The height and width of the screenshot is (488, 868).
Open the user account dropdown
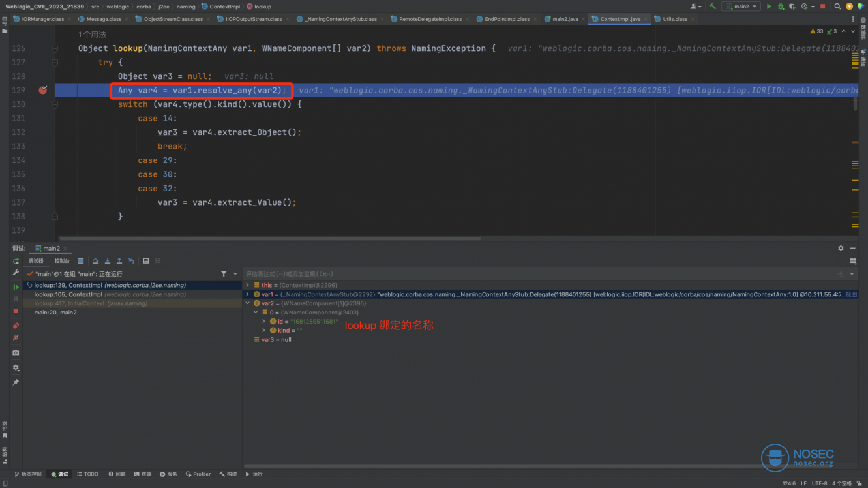697,7
